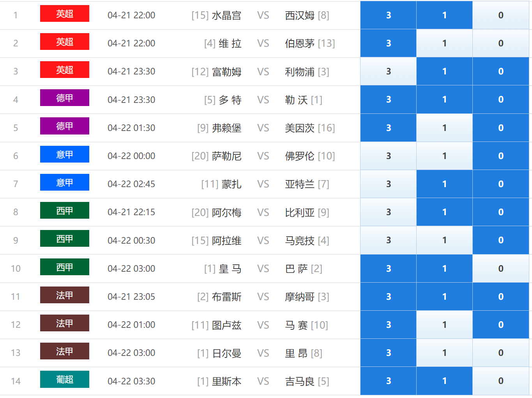Click the away team name 佛罗伦
532x398 pixels.
tap(300, 156)
